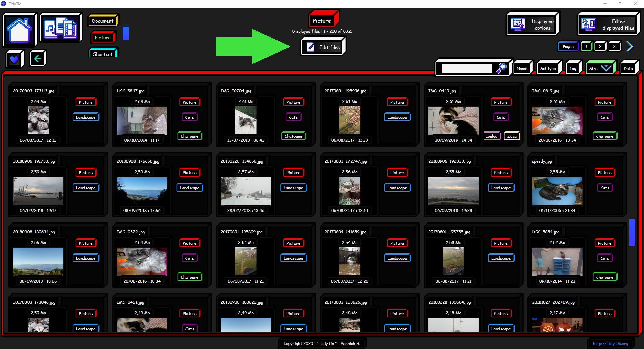The image size is (644, 349).
Task: Click Landscape tag on 20180906 192323.jpg
Action: [x=501, y=188]
